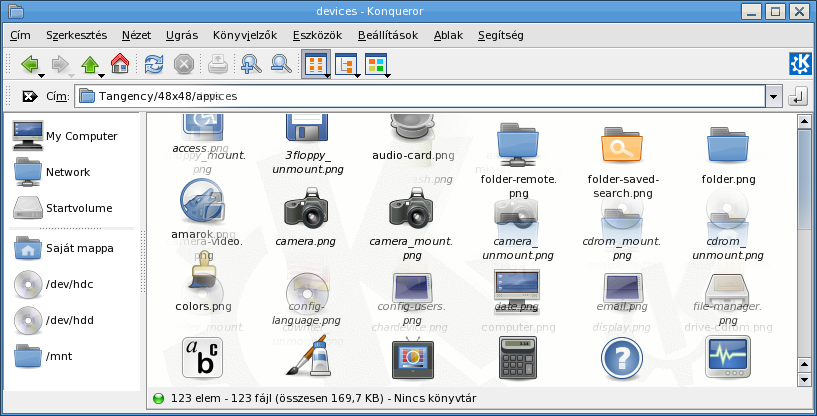
Task: Click the address field showing Tangency/48x48
Action: 419,96
